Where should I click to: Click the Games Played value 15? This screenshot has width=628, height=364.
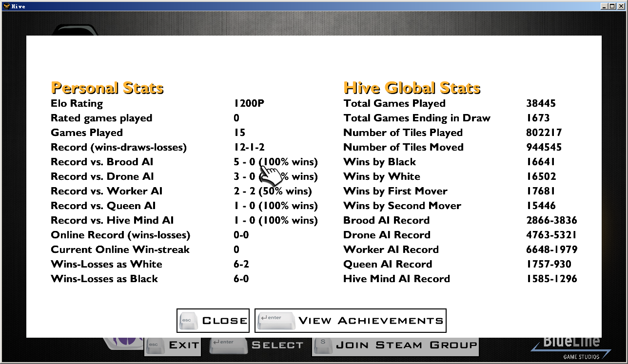(239, 133)
